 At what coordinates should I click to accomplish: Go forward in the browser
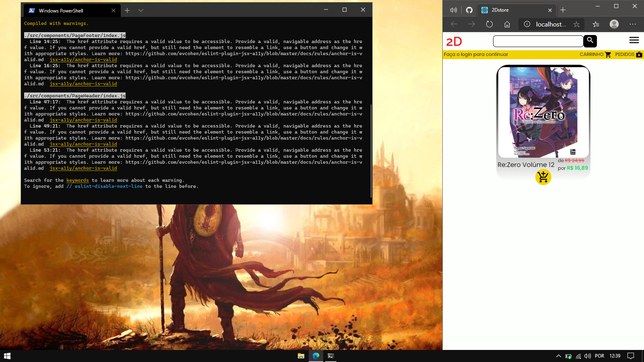(x=471, y=24)
